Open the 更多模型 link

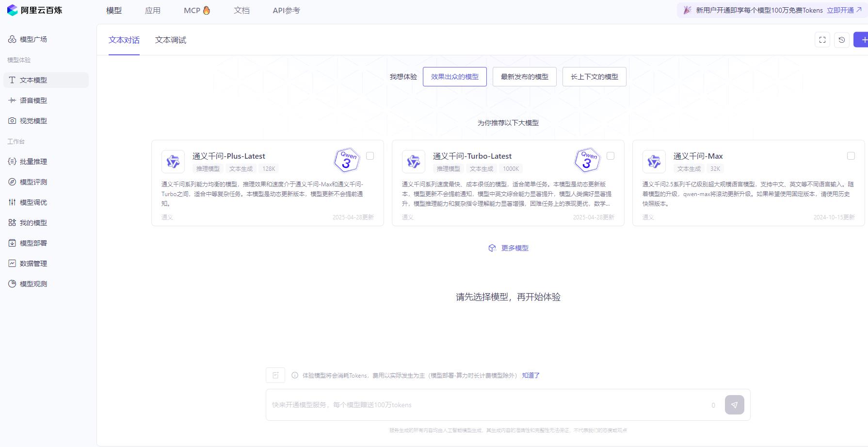tap(515, 248)
